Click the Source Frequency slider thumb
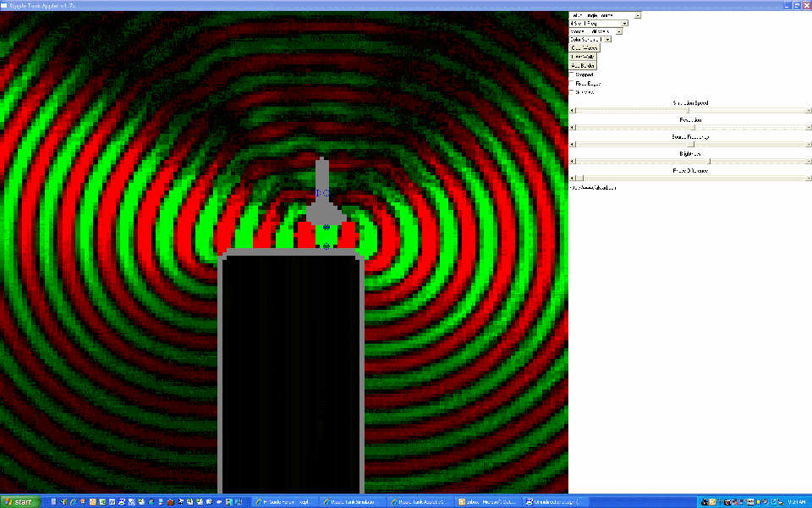Viewport: 812px width, 508px height. coord(691,145)
